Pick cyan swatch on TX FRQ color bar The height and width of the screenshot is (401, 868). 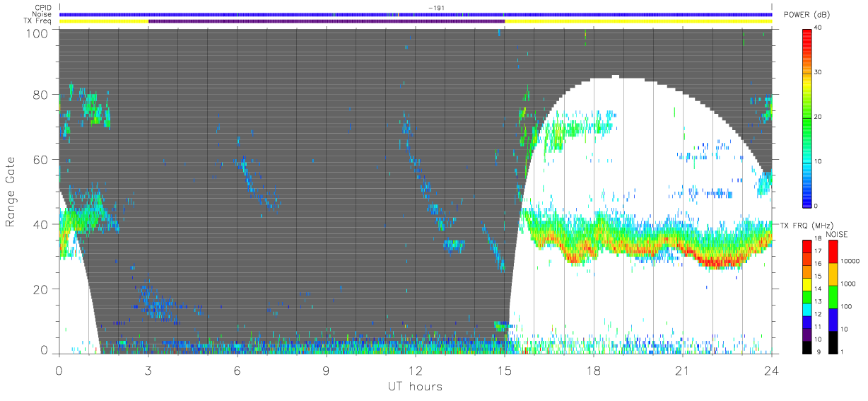[807, 308]
